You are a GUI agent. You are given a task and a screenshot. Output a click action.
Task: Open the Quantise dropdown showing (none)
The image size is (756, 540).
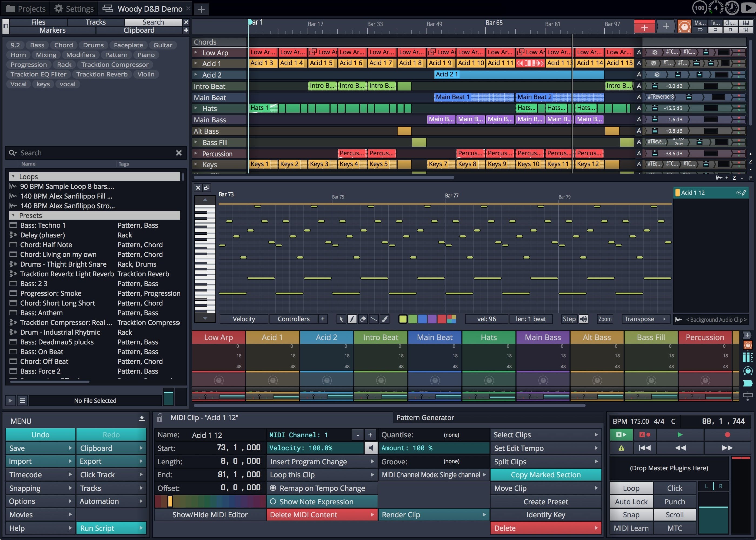point(434,435)
